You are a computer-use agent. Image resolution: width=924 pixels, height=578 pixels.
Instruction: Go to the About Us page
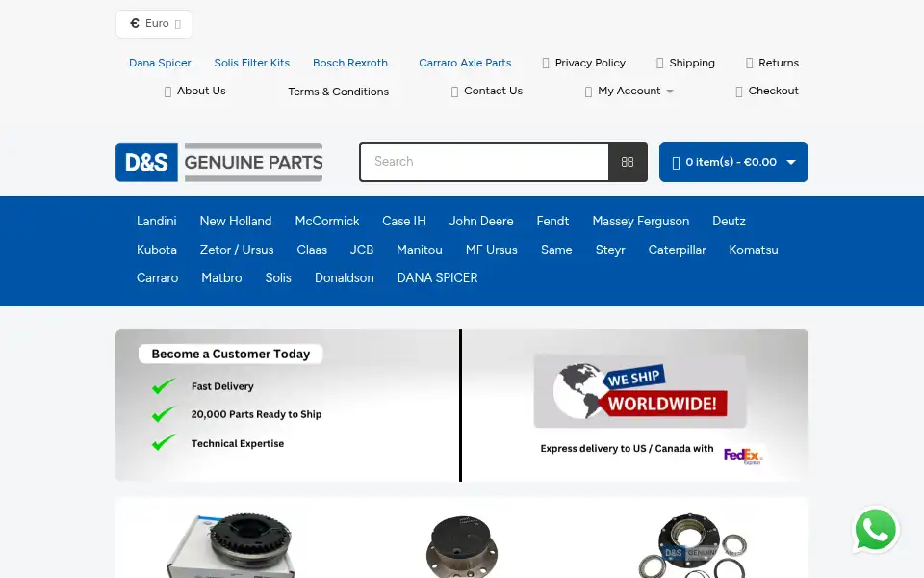194,91
